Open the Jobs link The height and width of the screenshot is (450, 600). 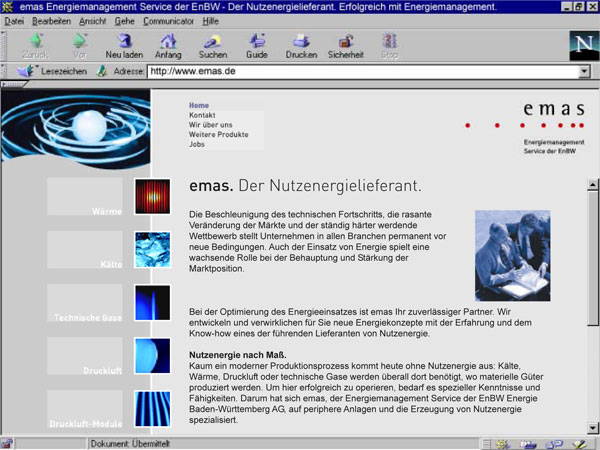coord(197,144)
